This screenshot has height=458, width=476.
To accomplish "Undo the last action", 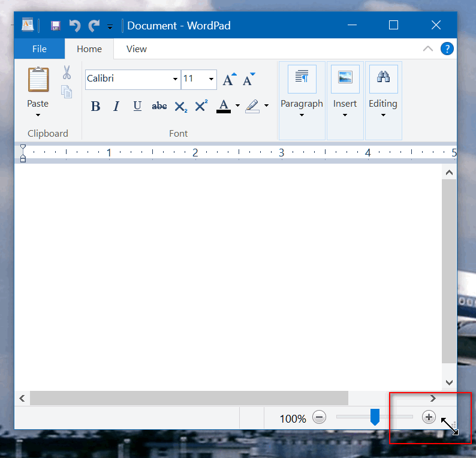I will point(74,26).
